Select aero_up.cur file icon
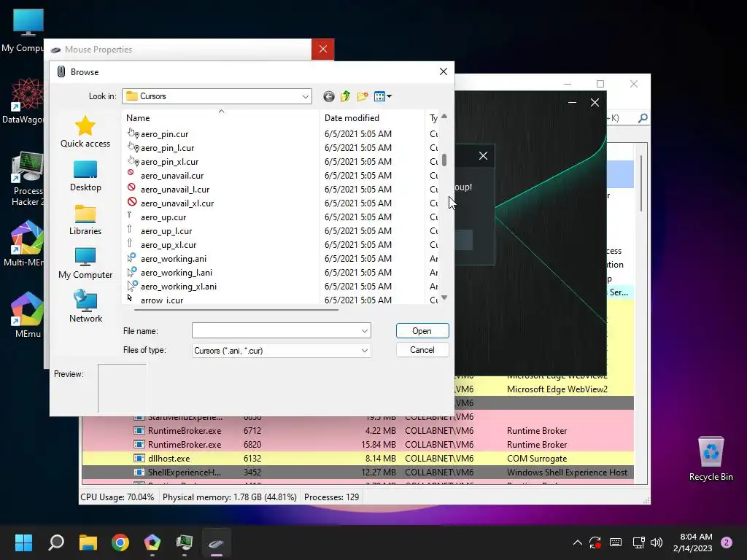This screenshot has height=560, width=747. [130, 215]
